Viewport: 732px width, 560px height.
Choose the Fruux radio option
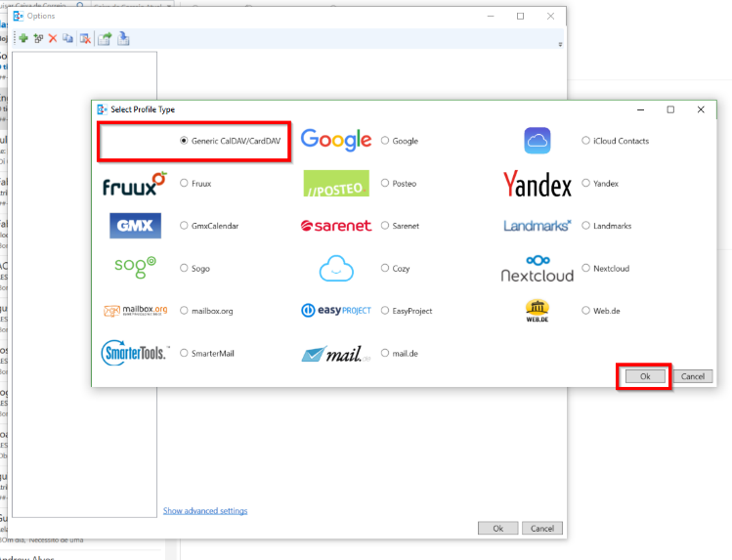pos(184,183)
